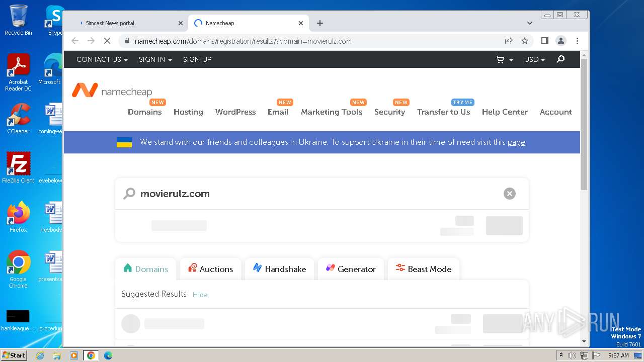Launch Firefox from the desktop

[x=18, y=217]
